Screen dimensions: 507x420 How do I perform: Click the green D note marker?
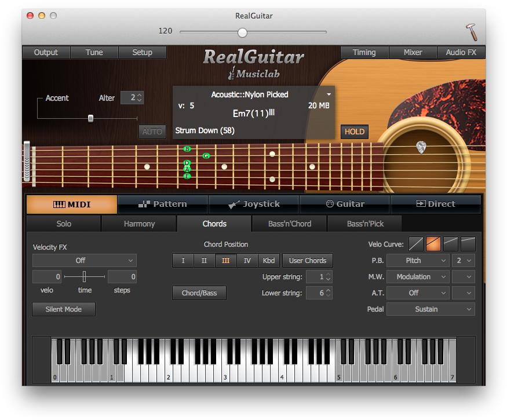[x=187, y=163]
